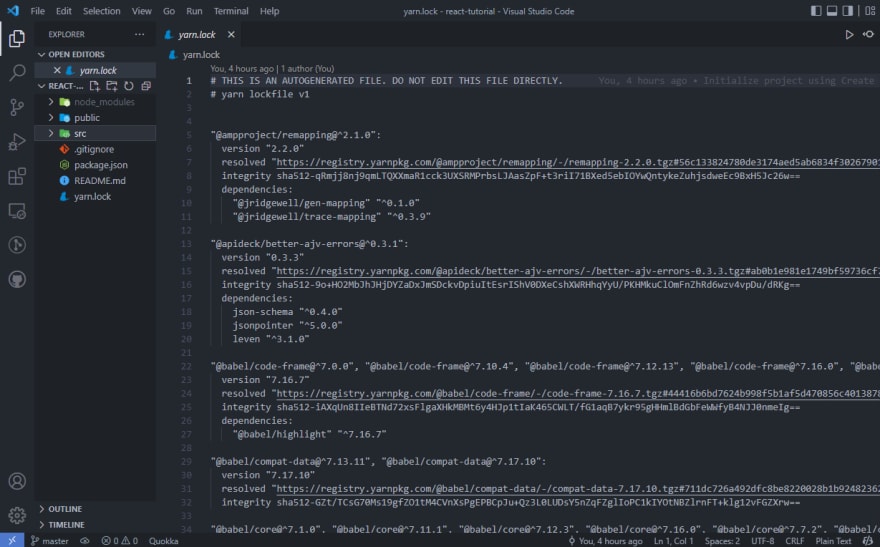Open the Run and Debug view
Screen dimensions: 880x547
(x=17, y=141)
